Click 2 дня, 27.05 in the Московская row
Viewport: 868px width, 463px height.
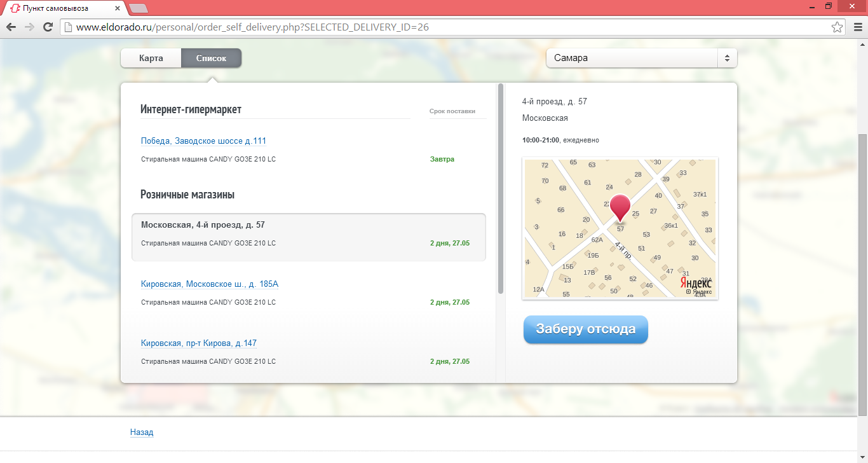click(x=450, y=243)
